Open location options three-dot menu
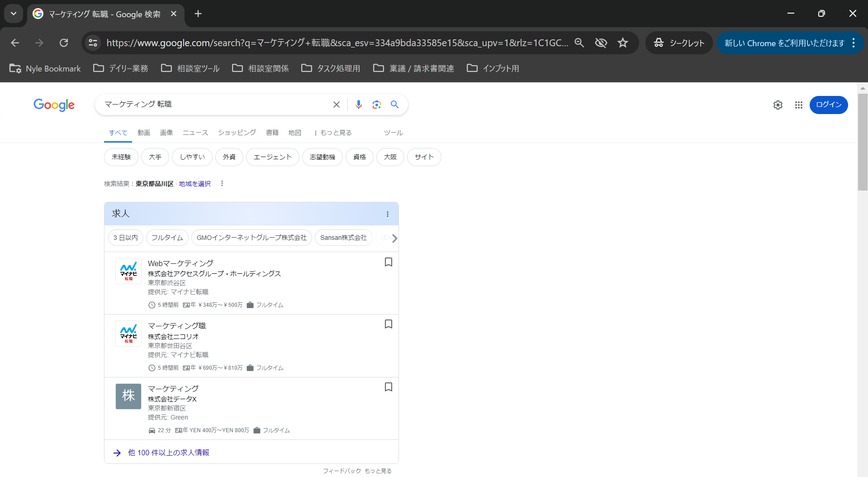The image size is (868, 477). pyautogui.click(x=222, y=183)
